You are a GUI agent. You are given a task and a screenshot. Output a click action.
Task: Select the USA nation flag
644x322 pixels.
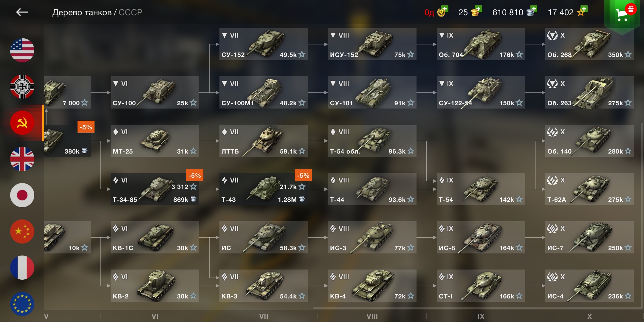[22, 50]
